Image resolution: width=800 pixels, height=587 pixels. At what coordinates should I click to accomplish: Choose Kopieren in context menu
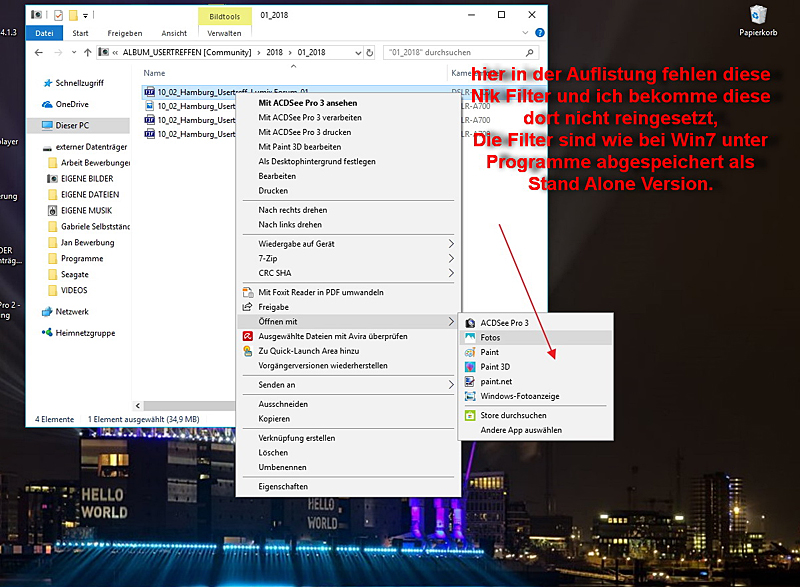(274, 419)
